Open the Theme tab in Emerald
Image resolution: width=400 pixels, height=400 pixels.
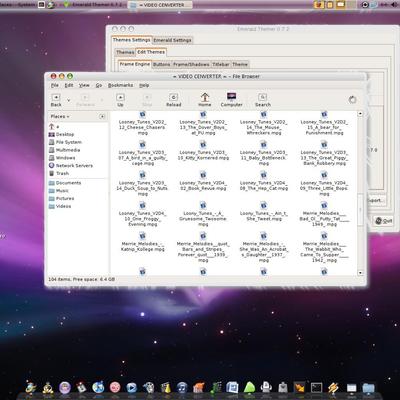[x=240, y=64]
